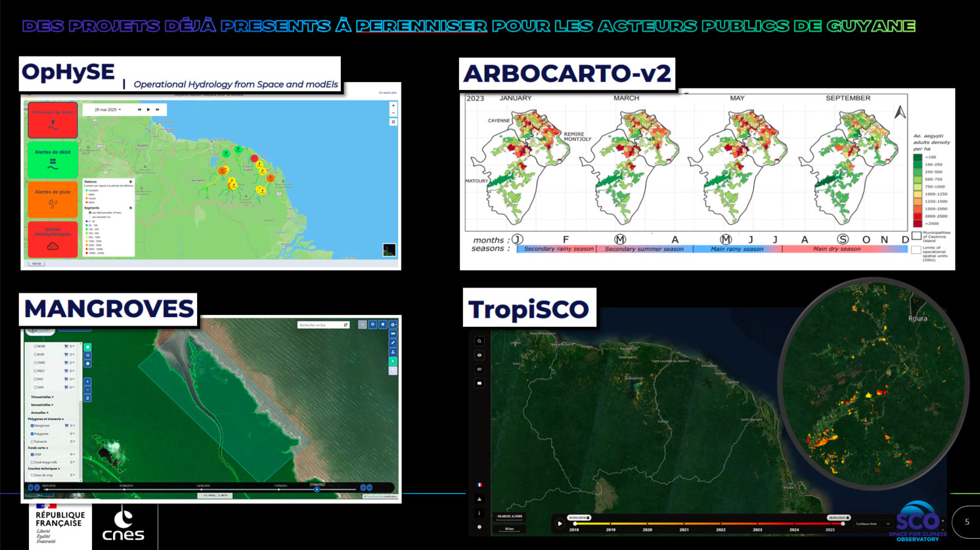
Task: Select the par anomalie radio option
Action: coord(90,217)
